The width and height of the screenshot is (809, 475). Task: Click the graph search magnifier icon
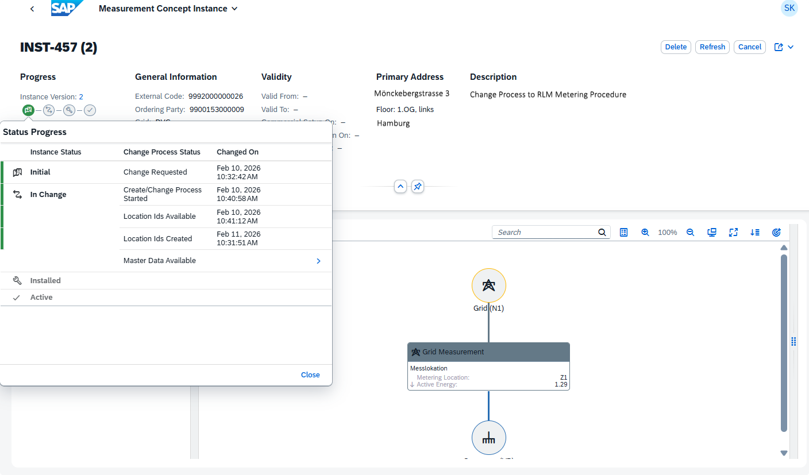point(602,232)
